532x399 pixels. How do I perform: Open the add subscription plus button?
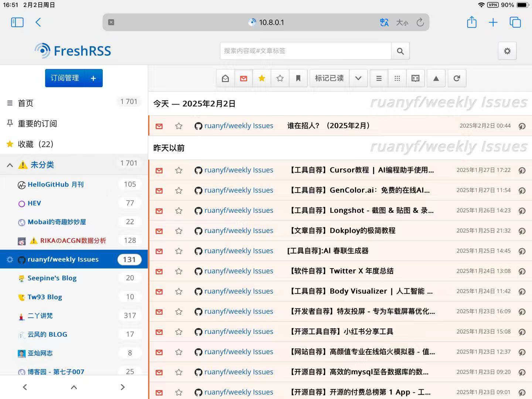(93, 78)
